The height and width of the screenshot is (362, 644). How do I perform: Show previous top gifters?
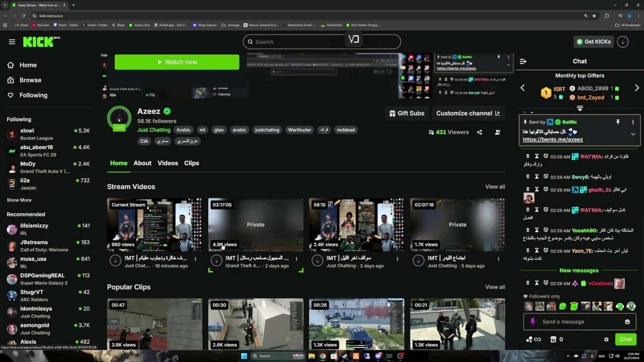[x=522, y=88]
